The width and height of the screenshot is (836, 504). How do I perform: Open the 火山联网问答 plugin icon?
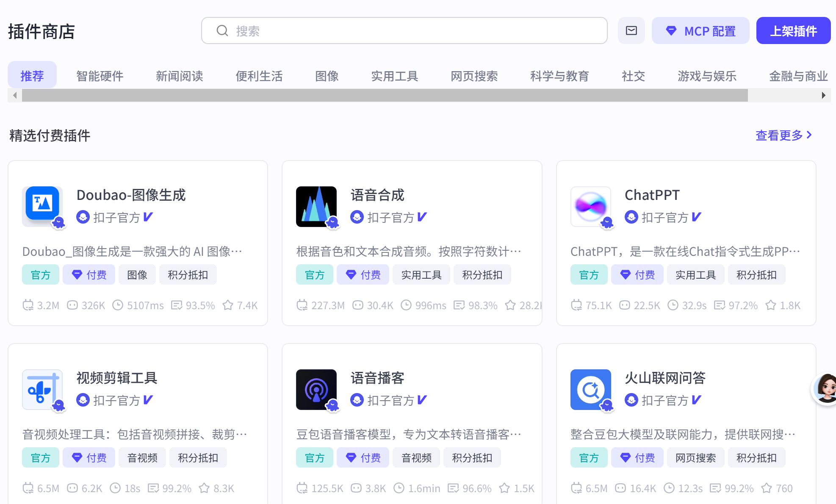[x=591, y=389]
